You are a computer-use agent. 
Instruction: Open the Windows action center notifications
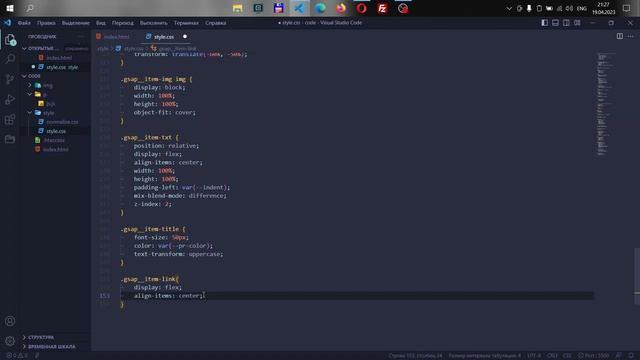click(x=627, y=8)
